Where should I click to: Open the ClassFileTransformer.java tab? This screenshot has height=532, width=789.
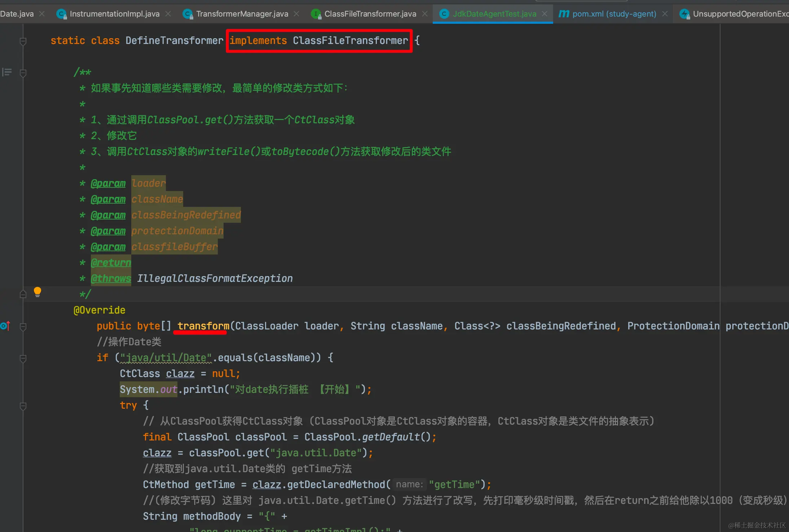click(370, 14)
